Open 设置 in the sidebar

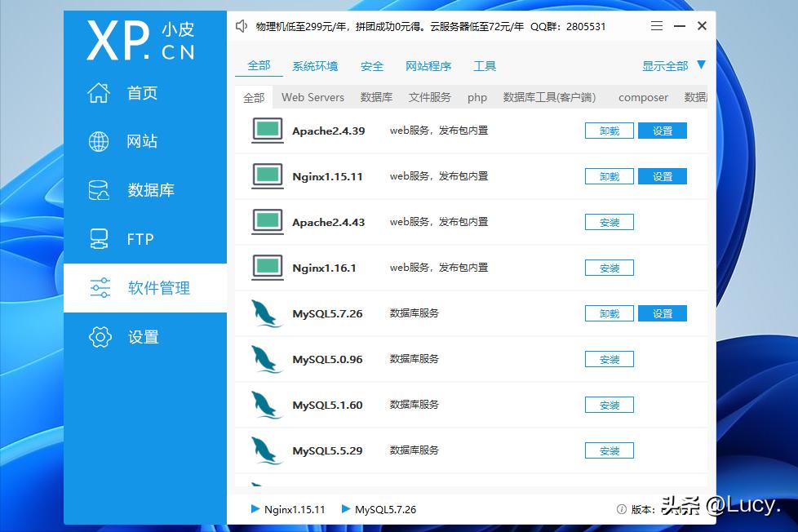[x=145, y=336]
